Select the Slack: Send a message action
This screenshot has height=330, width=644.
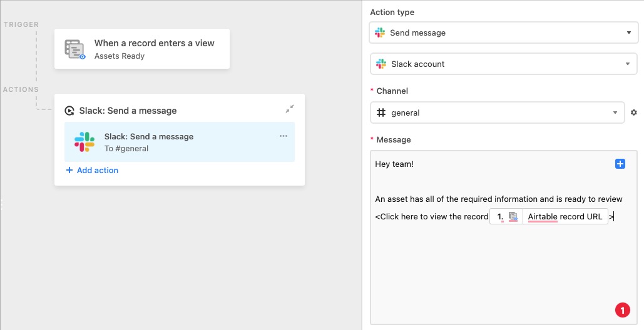(180, 142)
